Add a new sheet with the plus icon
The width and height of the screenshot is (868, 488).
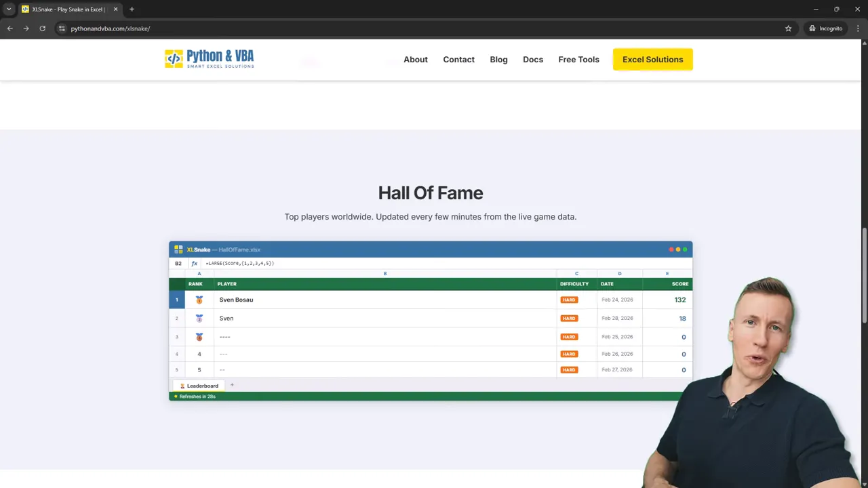click(x=232, y=385)
